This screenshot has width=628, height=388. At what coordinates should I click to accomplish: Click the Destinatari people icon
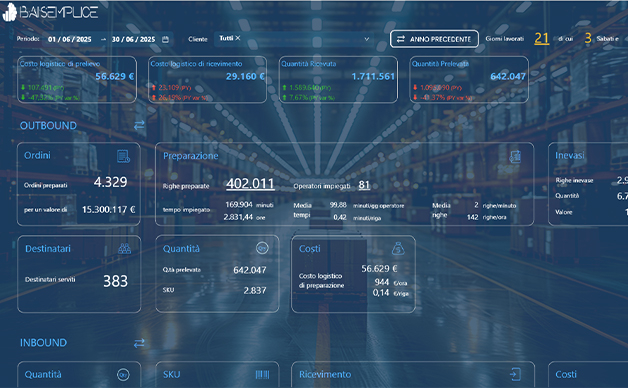(x=125, y=249)
